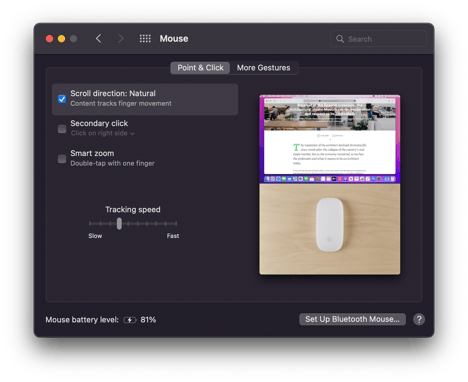Switch to the More Gestures tab
Image resolution: width=468 pixels, height=382 pixels.
click(x=263, y=68)
